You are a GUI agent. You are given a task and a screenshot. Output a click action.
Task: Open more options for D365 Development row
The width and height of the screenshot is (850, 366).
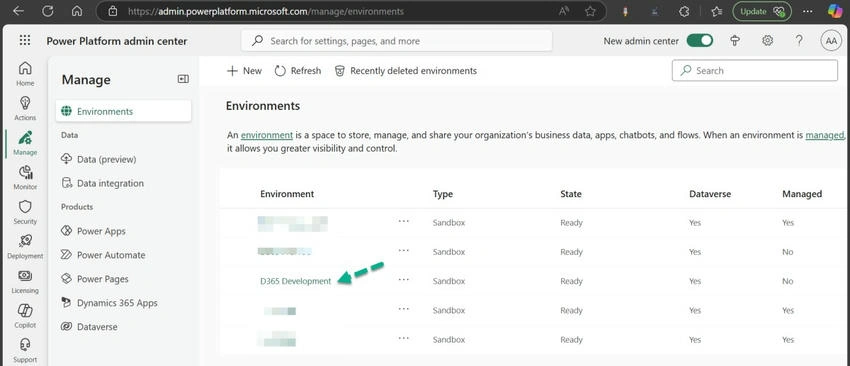[x=403, y=280]
